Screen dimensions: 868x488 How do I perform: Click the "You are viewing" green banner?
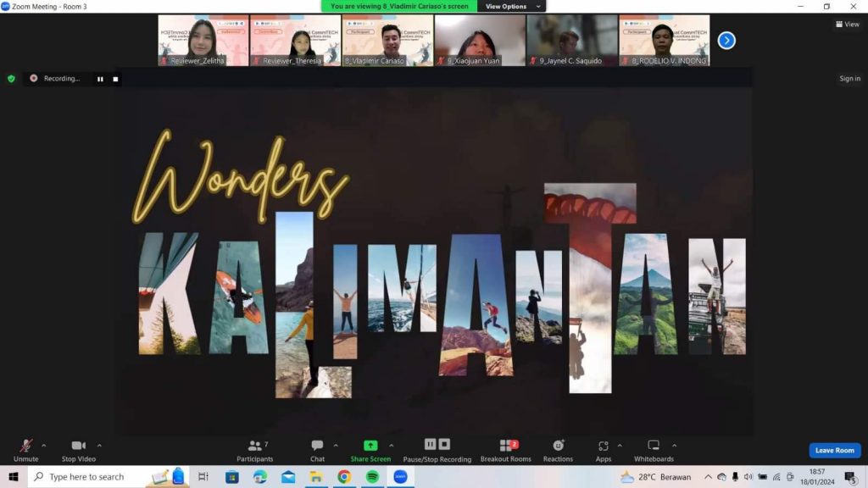pyautogui.click(x=399, y=7)
